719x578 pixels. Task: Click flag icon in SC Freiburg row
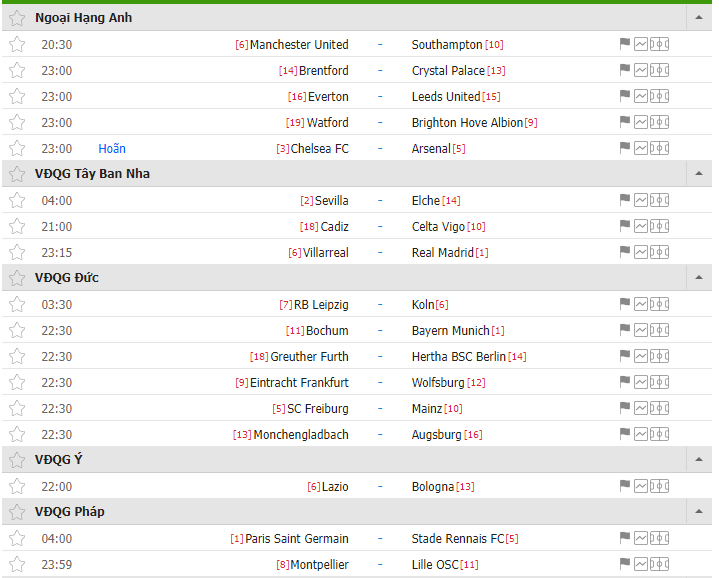[x=624, y=408]
